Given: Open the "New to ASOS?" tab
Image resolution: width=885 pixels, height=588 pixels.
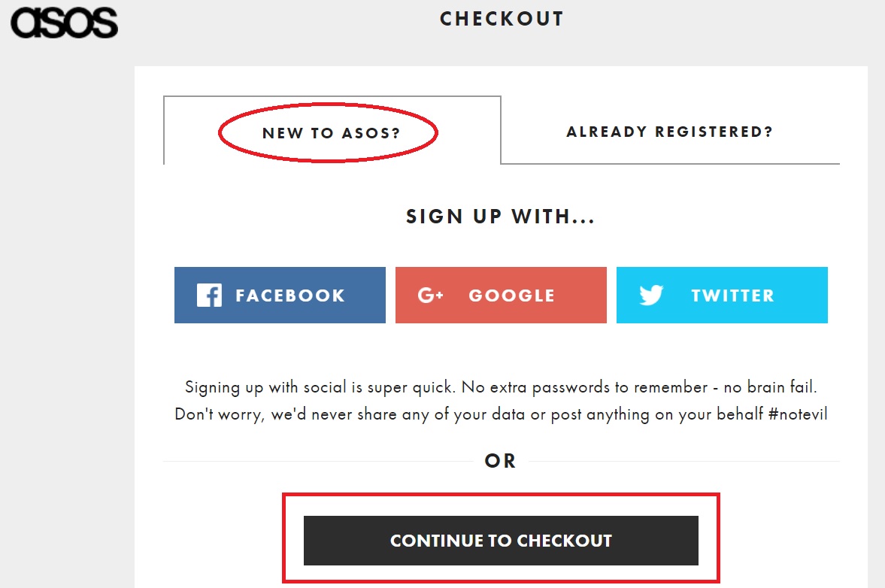Looking at the screenshot, I should (331, 133).
